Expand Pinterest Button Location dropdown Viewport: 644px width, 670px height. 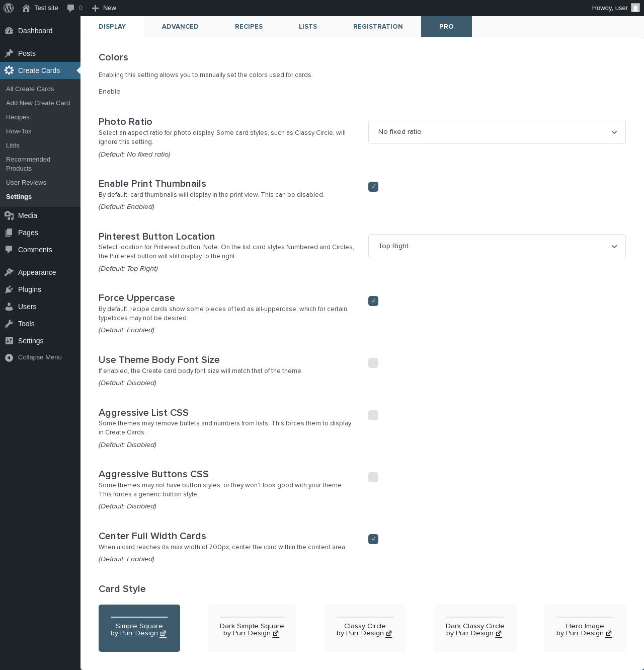click(x=497, y=246)
